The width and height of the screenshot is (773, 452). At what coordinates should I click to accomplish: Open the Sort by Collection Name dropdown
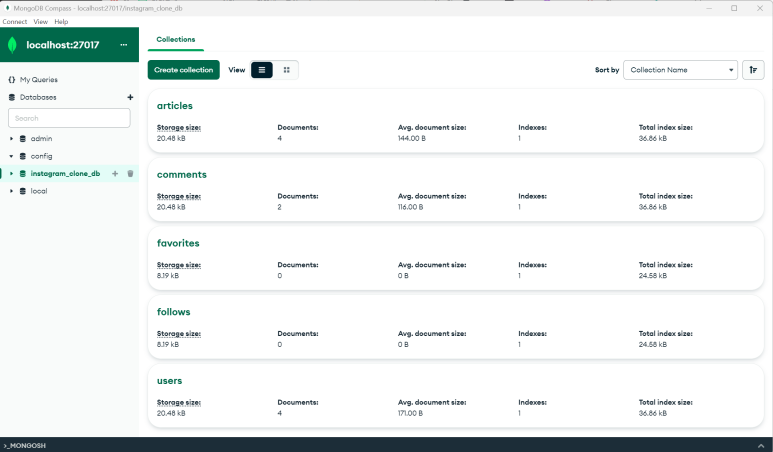click(680, 70)
